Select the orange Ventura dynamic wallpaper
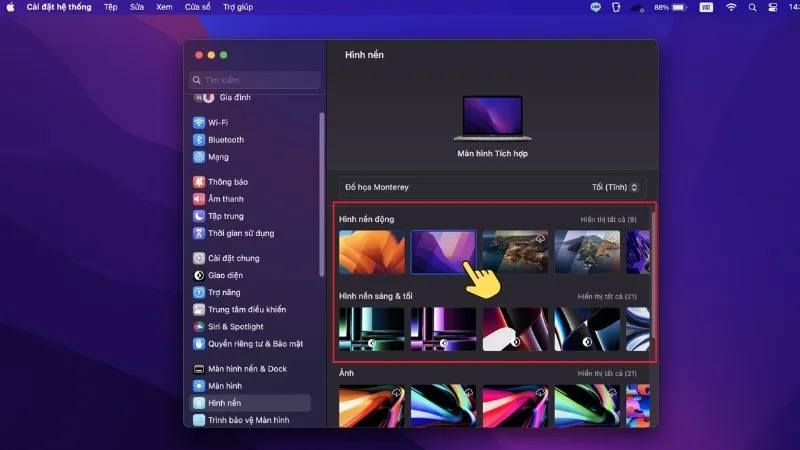 coord(372,252)
